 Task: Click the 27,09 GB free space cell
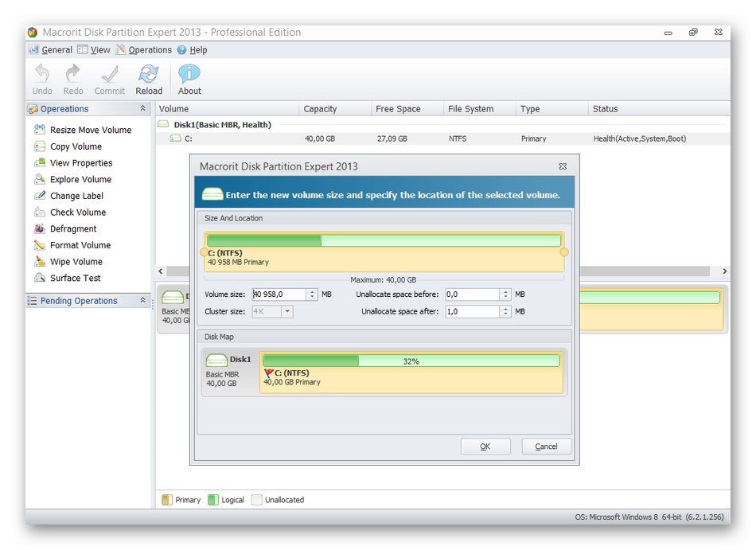click(x=392, y=138)
